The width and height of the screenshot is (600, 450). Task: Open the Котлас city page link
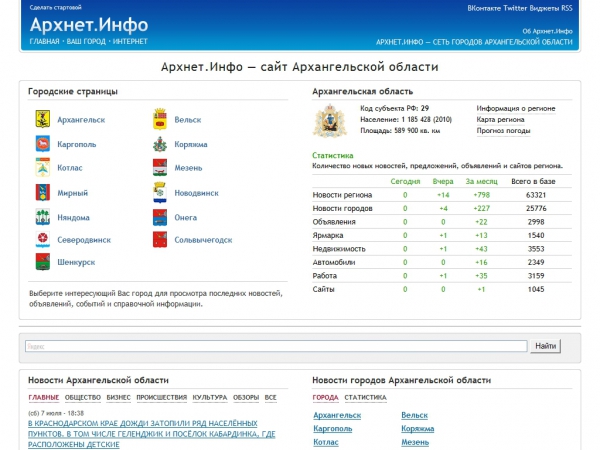pyautogui.click(x=70, y=168)
